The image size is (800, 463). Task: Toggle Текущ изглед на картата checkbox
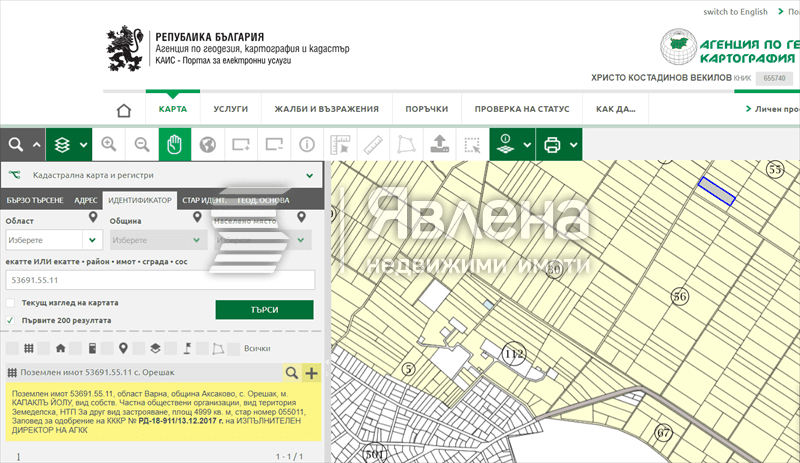(11, 303)
